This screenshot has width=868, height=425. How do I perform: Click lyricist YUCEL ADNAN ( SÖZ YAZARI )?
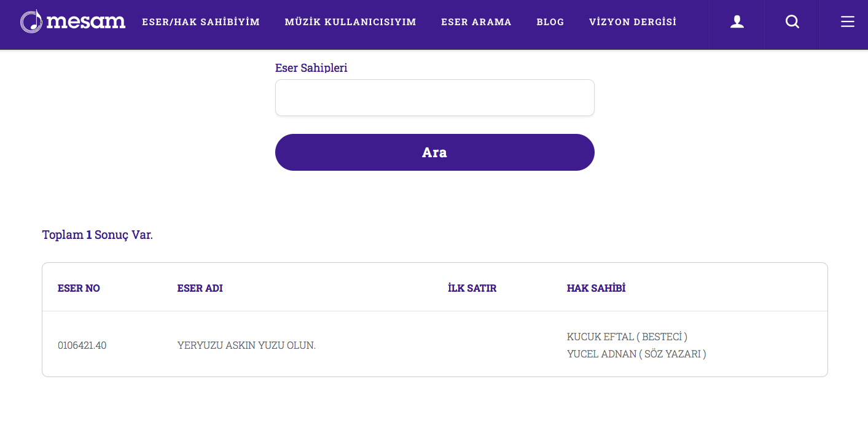pos(636,354)
